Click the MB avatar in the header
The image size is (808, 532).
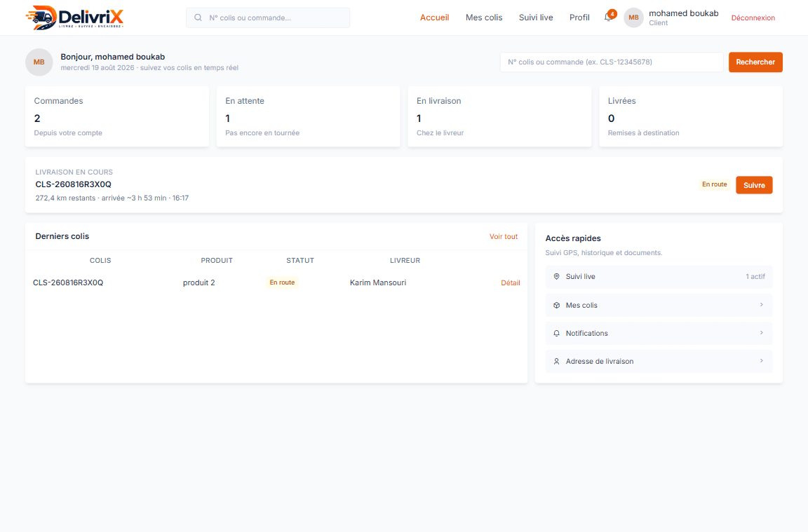(x=633, y=18)
